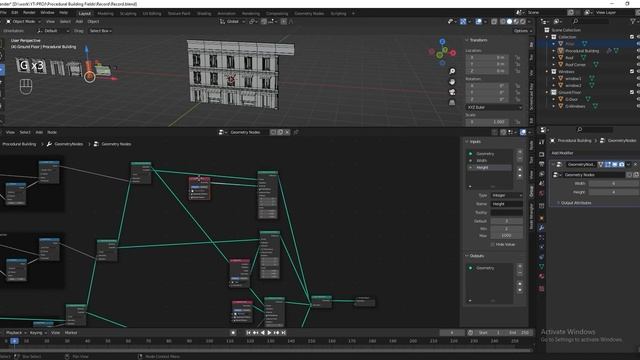Image resolution: width=640 pixels, height=360 pixels.
Task: Open the Render menu
Action: click(x=29, y=13)
